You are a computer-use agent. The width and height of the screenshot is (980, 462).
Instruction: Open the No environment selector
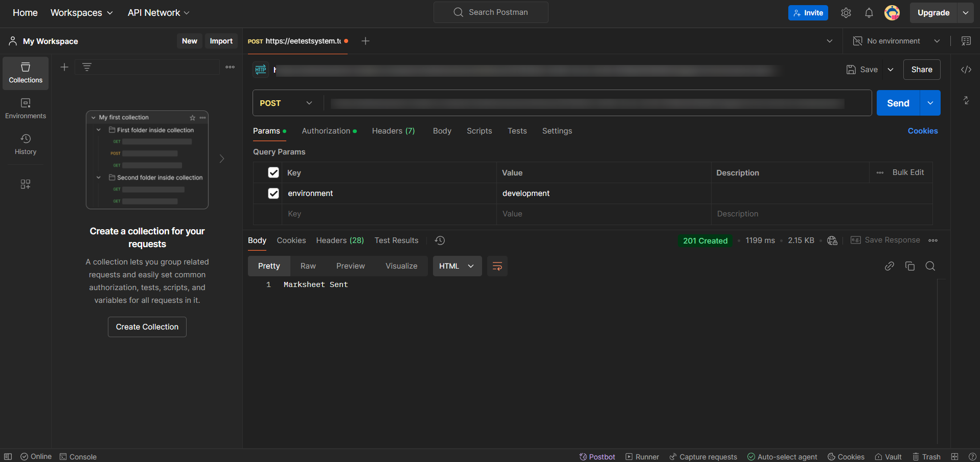click(897, 41)
